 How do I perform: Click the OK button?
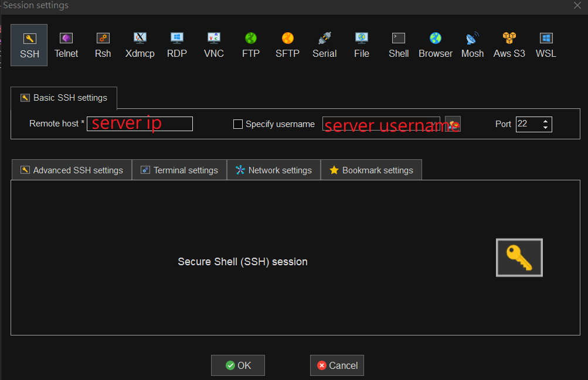[238, 365]
